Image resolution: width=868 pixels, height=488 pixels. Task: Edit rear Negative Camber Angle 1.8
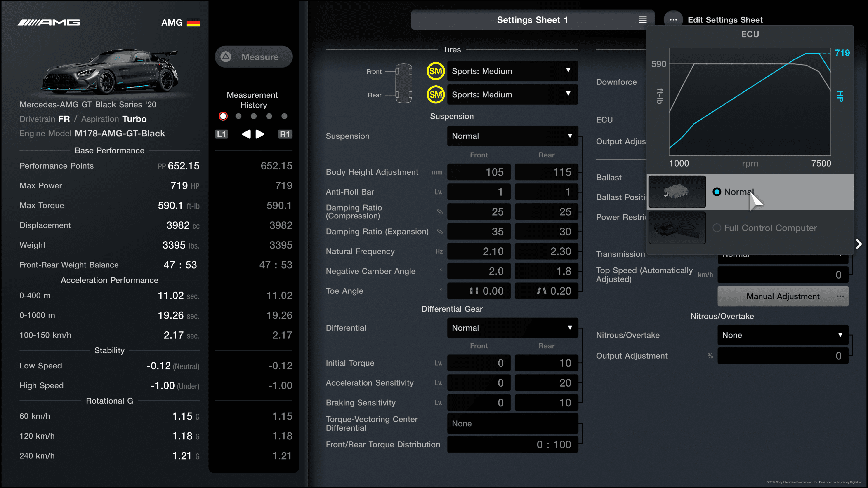546,271
